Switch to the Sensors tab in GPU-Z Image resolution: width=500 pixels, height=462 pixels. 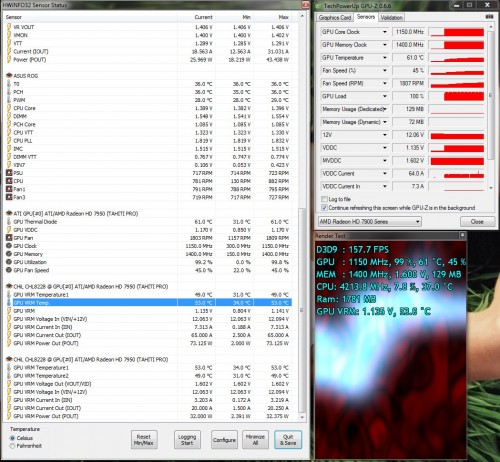[x=366, y=17]
